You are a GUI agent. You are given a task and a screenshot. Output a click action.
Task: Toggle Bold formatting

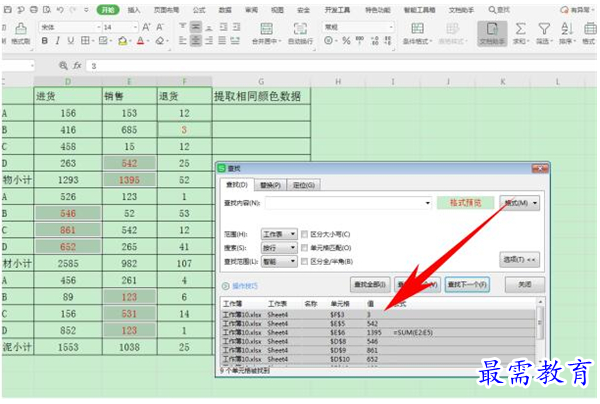pos(45,41)
